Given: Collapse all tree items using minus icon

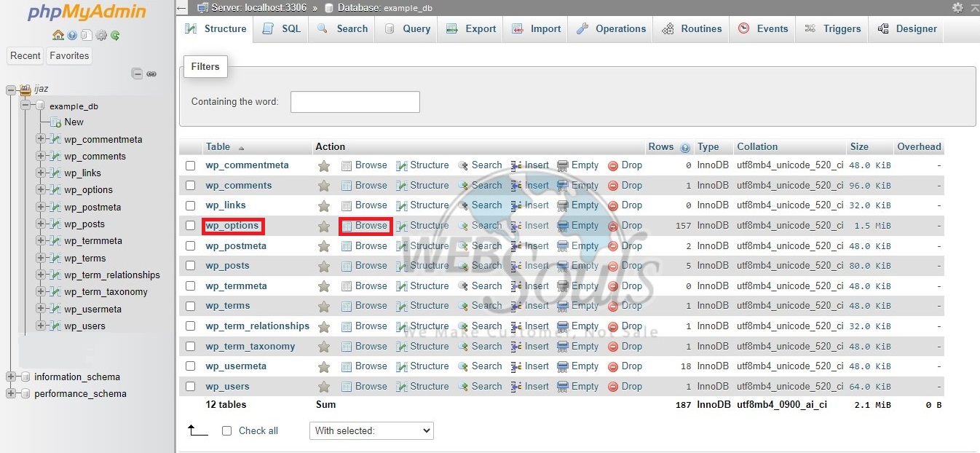Looking at the screenshot, I should click(x=137, y=74).
